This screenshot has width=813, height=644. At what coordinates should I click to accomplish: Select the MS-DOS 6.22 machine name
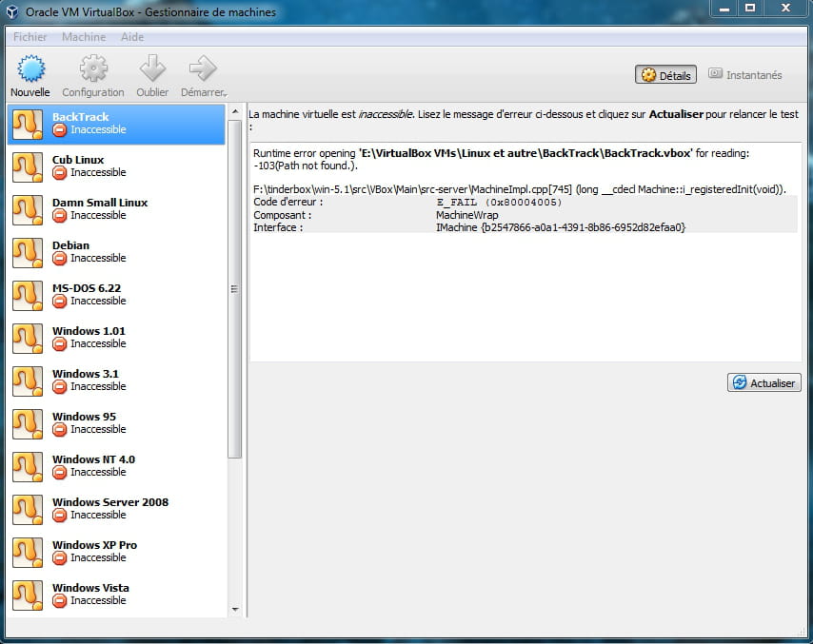[87, 288]
